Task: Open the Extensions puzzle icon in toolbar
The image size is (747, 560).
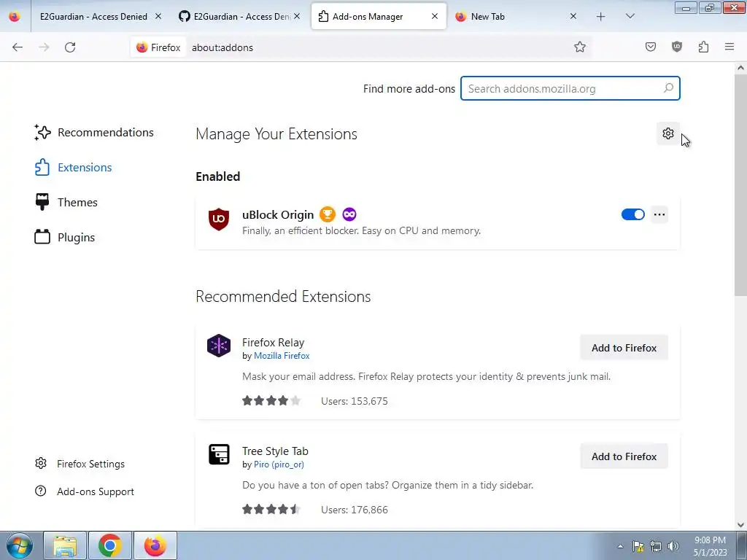Action: click(x=703, y=47)
